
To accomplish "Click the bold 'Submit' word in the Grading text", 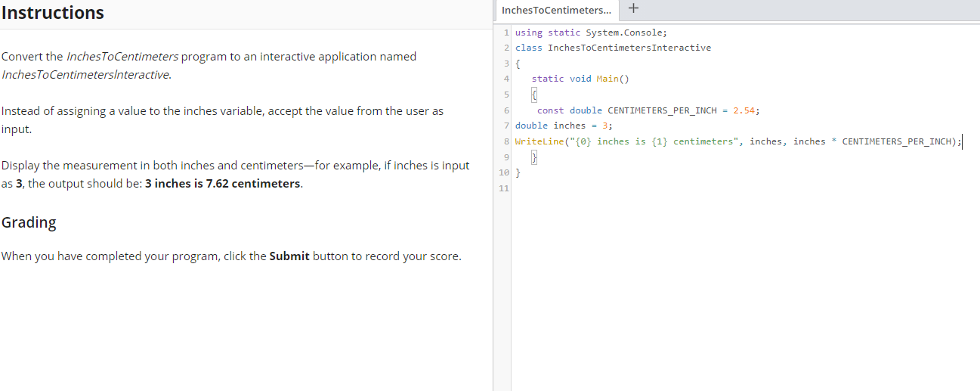I will coord(289,256).
